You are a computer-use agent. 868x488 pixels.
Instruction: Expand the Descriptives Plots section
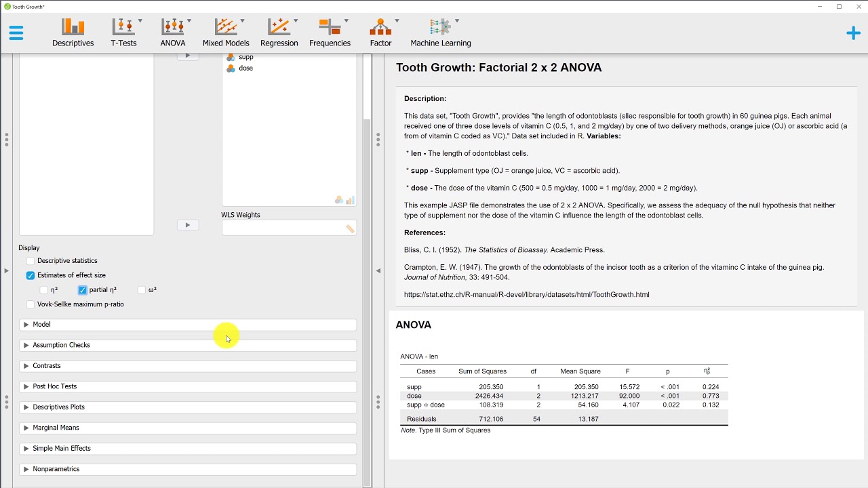[x=188, y=407]
